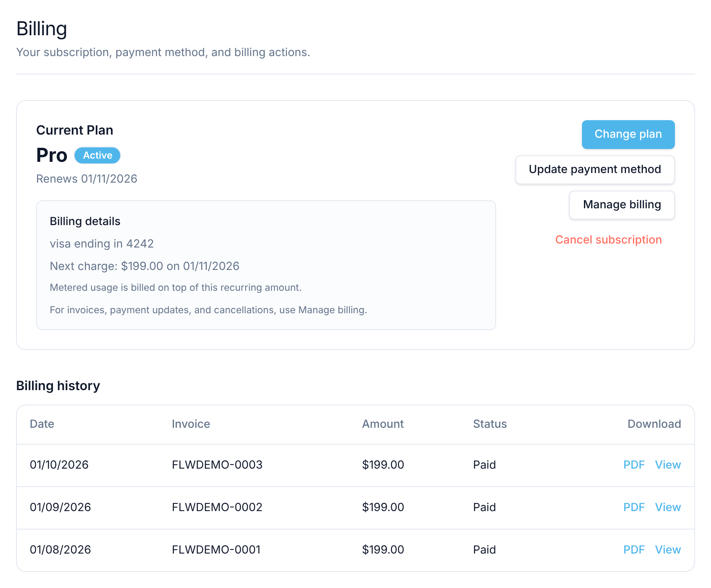
Task: Select the Amount column header
Action: click(x=383, y=424)
